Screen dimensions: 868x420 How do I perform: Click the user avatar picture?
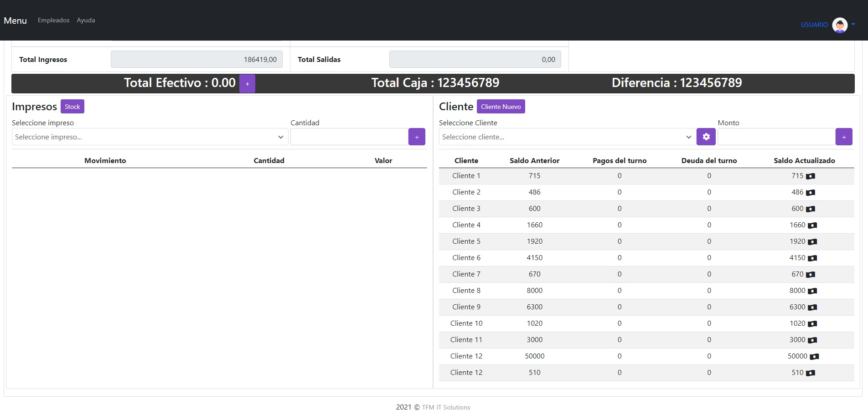pyautogui.click(x=839, y=25)
